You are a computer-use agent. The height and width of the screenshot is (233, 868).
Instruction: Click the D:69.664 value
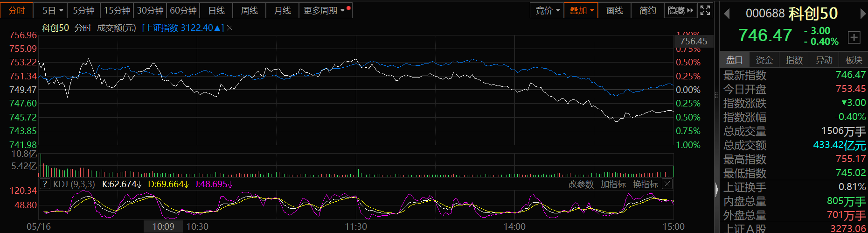click(x=168, y=184)
